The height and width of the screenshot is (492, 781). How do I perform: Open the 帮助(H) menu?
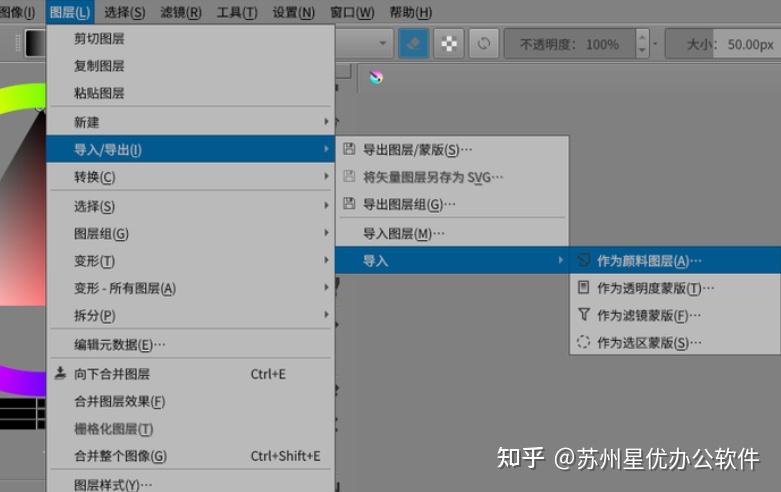(411, 12)
